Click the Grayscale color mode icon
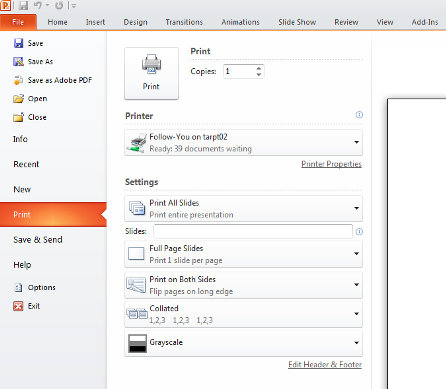 (x=137, y=343)
